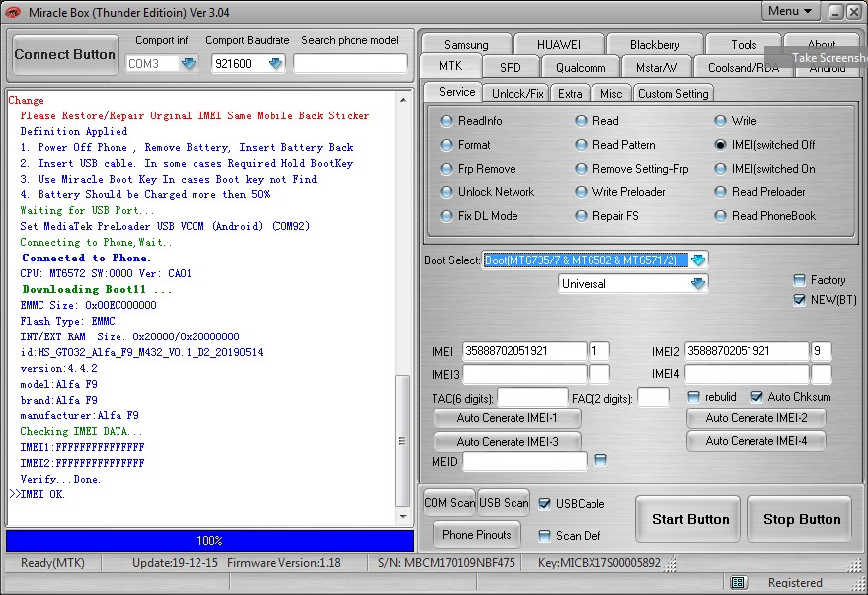Toggle the NEW(BT) checkbox
The height and width of the screenshot is (595, 868).
pos(799,300)
